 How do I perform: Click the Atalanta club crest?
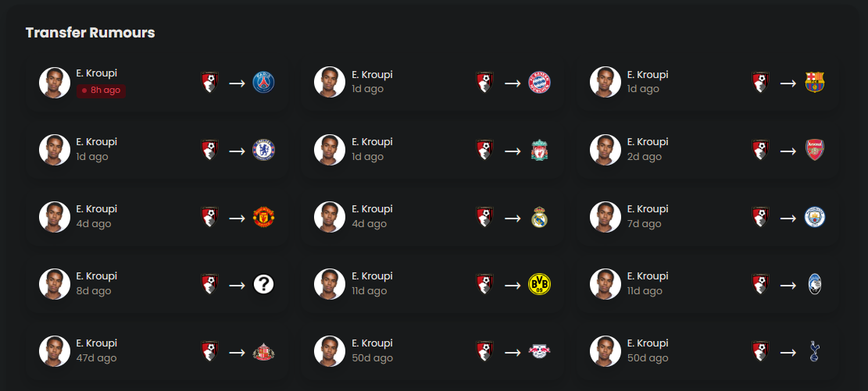click(814, 284)
